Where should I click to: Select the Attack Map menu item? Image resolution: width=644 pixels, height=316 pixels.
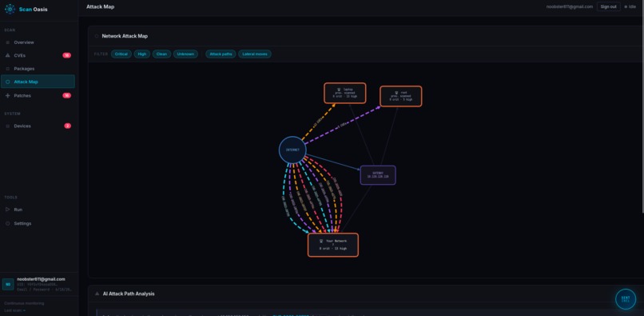point(38,82)
